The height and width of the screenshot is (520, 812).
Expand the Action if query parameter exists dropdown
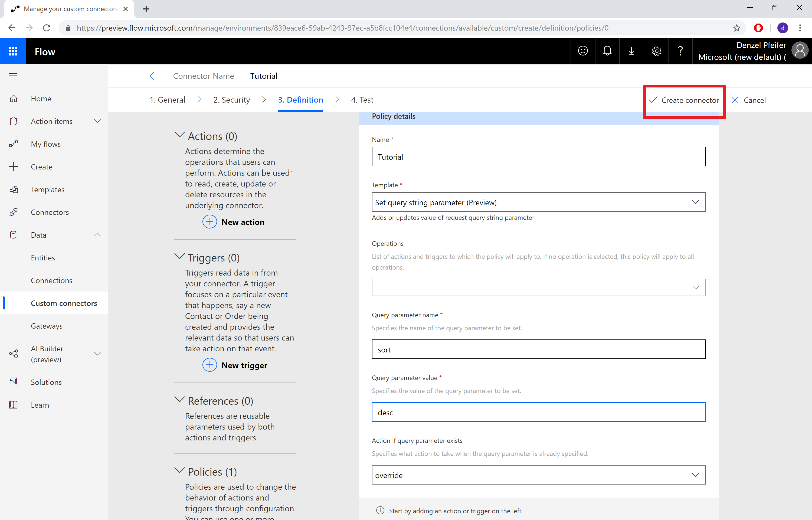point(696,475)
